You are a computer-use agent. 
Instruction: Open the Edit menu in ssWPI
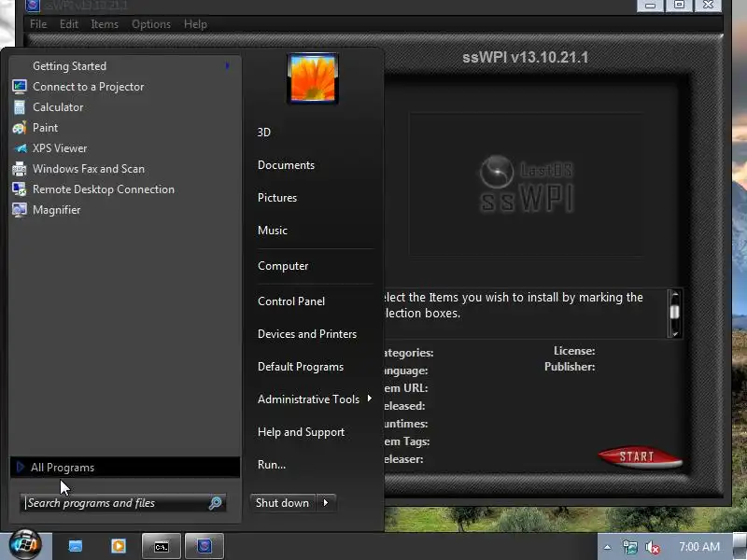68,24
